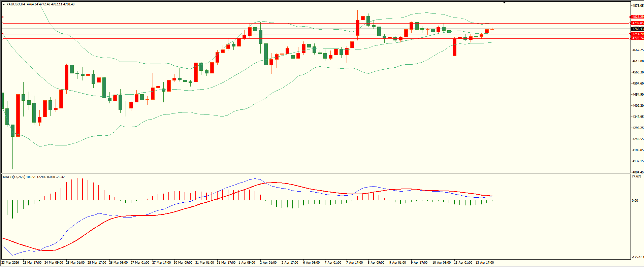Click the current price label 4768.43

tap(638, 29)
